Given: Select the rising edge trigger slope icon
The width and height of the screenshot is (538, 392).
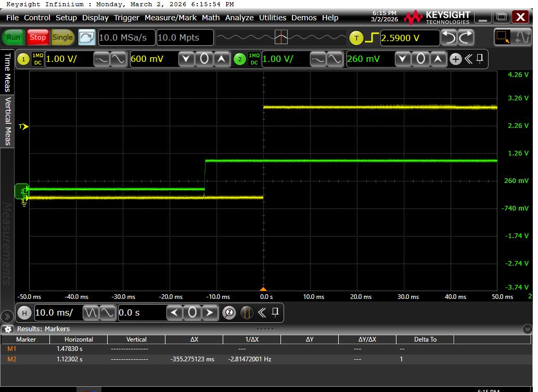Looking at the screenshot, I should pos(372,38).
